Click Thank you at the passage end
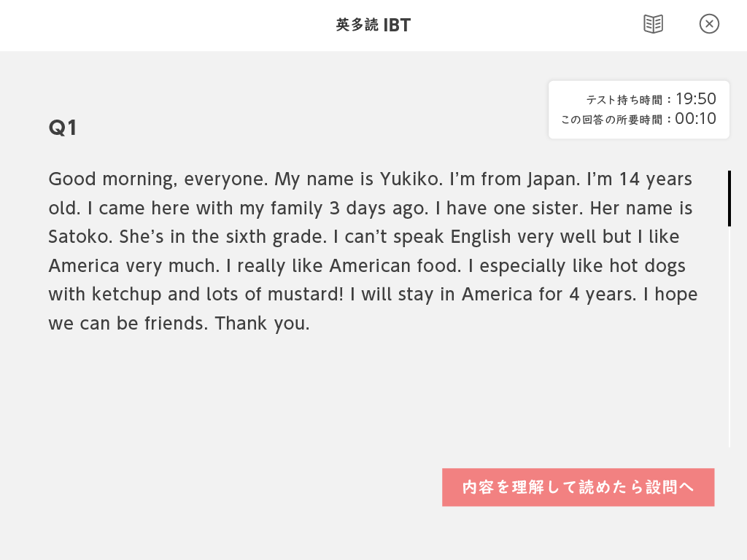This screenshot has height=560, width=747. click(x=262, y=323)
